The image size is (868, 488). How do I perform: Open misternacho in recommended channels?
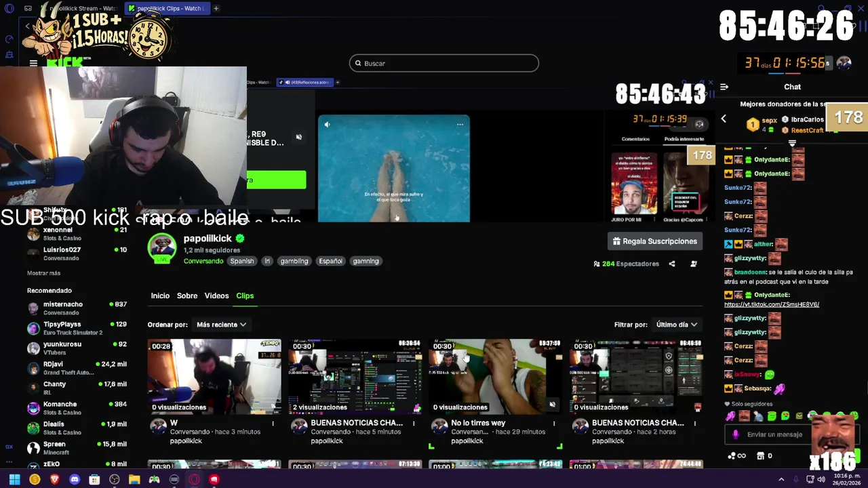click(x=77, y=308)
